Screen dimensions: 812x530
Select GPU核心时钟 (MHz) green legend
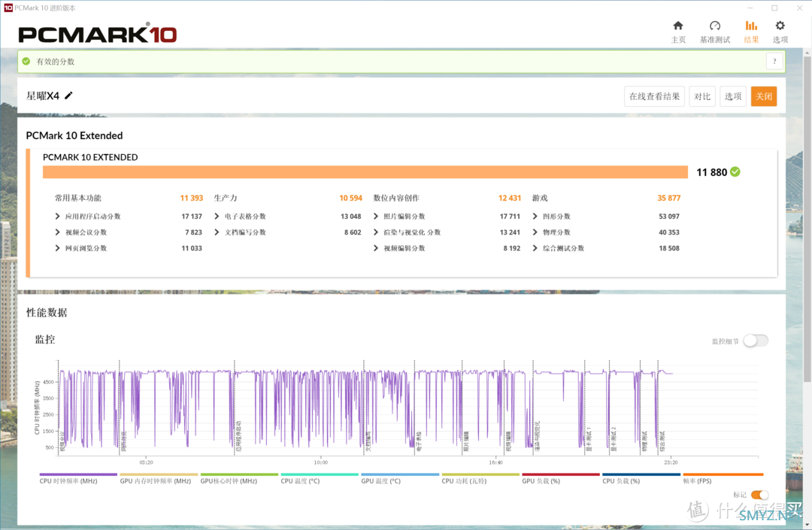tap(239, 479)
